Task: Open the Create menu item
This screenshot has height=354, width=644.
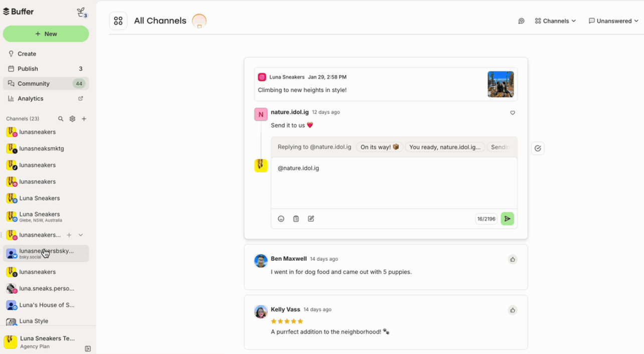Action: coord(46,54)
